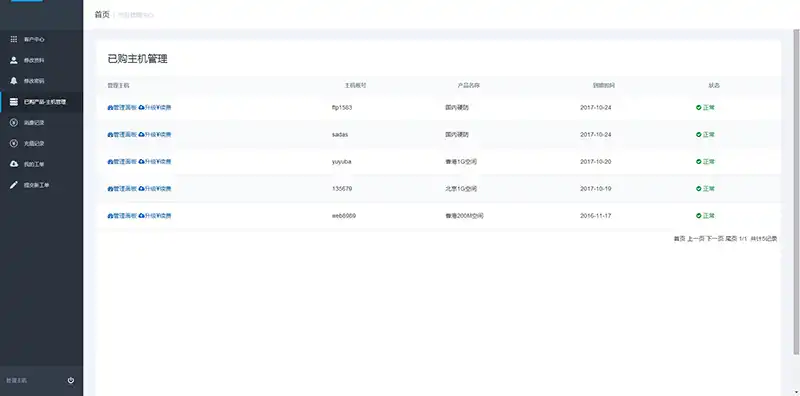Click 管理主机 label in the sidebar footer
Image resolution: width=800 pixels, height=396 pixels.
(x=17, y=381)
